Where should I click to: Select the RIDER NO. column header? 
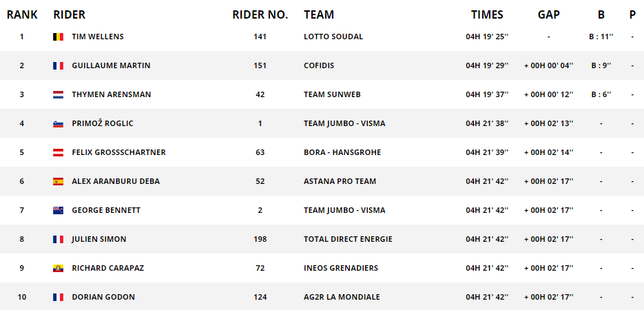260,14
